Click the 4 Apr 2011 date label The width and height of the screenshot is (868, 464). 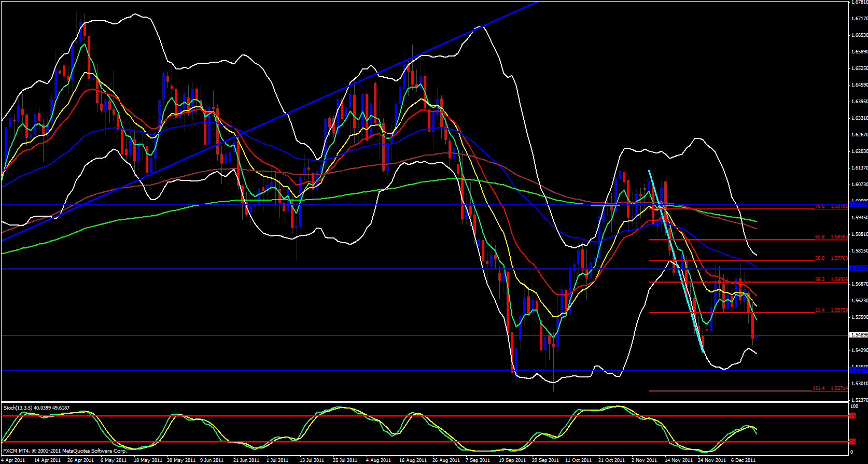12,460
